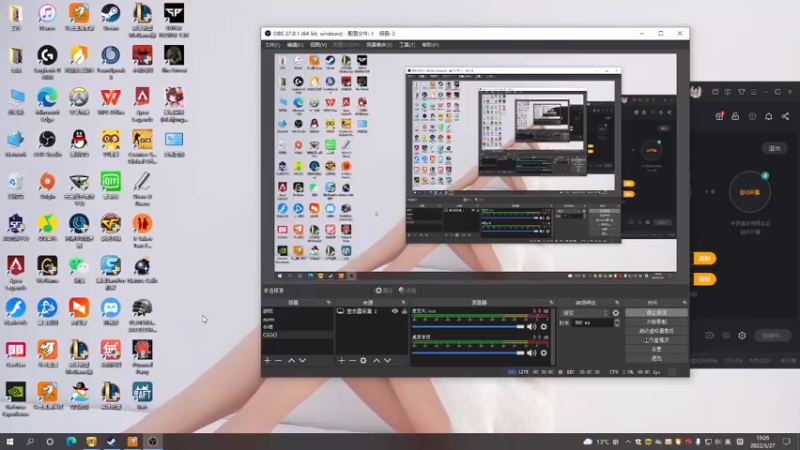800x450 pixels.
Task: Open scene transition type dropdown
Action: tap(585, 313)
